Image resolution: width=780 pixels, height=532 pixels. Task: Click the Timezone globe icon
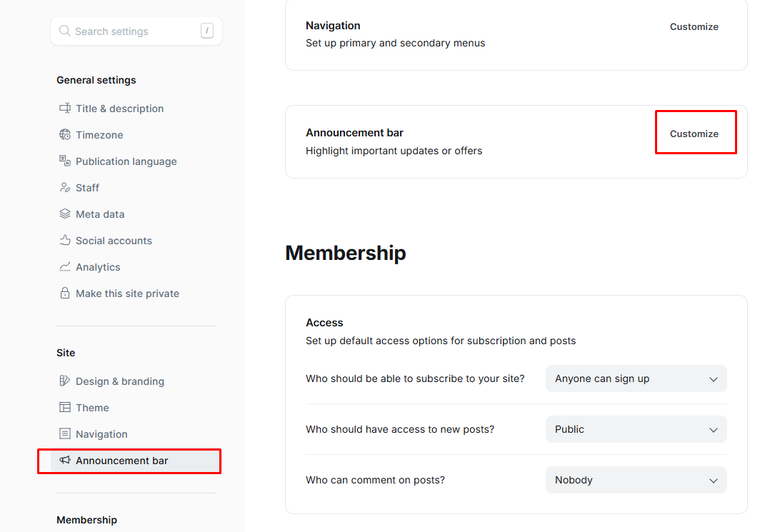click(x=64, y=135)
